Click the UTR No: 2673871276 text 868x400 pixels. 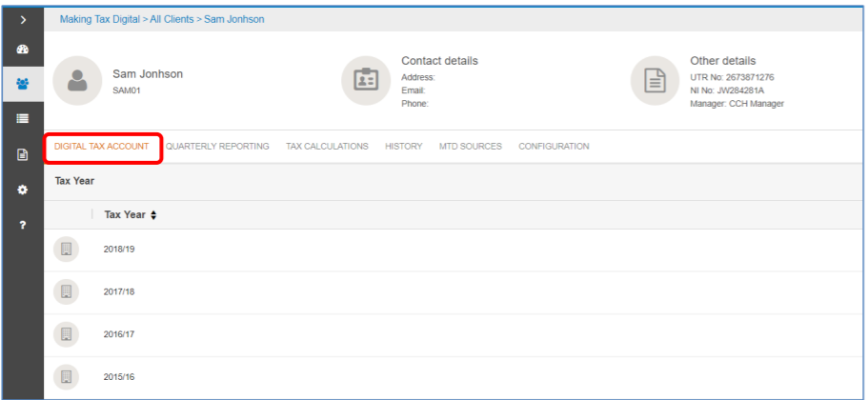pos(732,77)
